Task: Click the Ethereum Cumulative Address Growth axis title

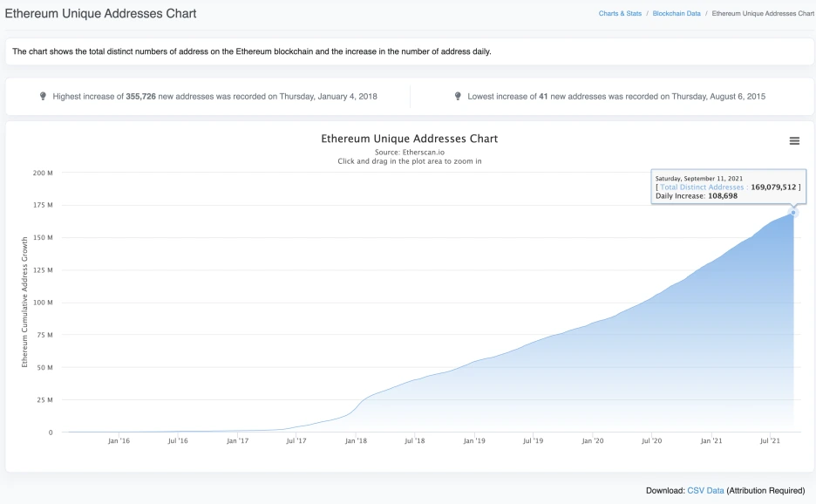Action: pyautogui.click(x=24, y=302)
